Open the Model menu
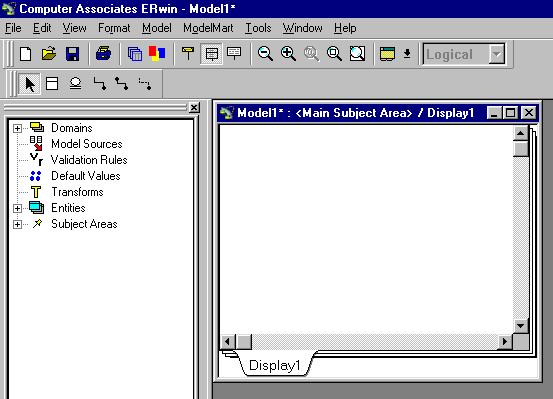This screenshot has height=399, width=553. coord(157,28)
